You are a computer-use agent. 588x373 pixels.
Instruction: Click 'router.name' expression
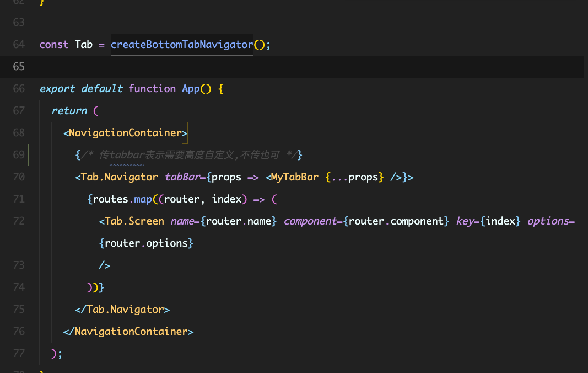239,221
